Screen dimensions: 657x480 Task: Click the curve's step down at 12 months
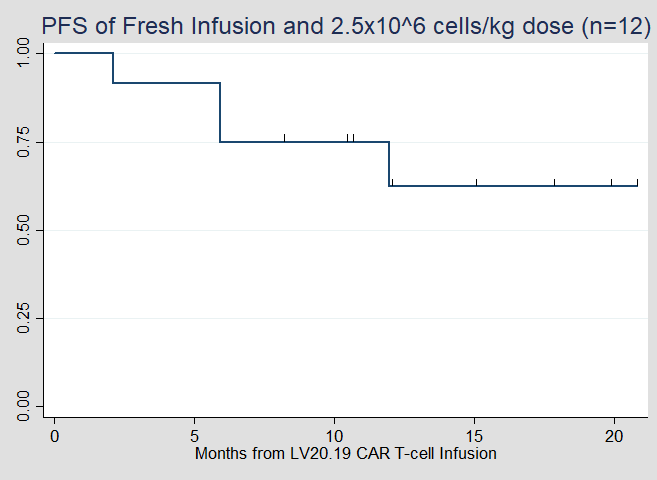[x=389, y=164]
